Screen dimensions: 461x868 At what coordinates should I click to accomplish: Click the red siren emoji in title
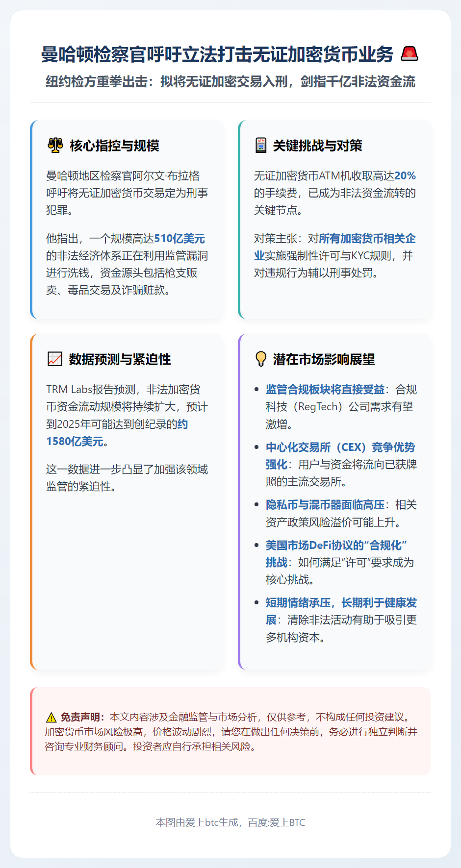[x=410, y=54]
